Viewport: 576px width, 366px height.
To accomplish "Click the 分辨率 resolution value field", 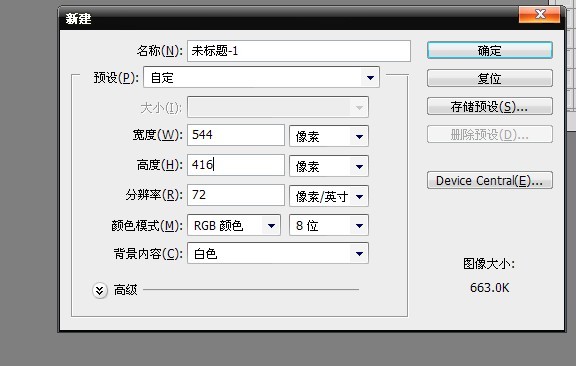I will (236, 195).
